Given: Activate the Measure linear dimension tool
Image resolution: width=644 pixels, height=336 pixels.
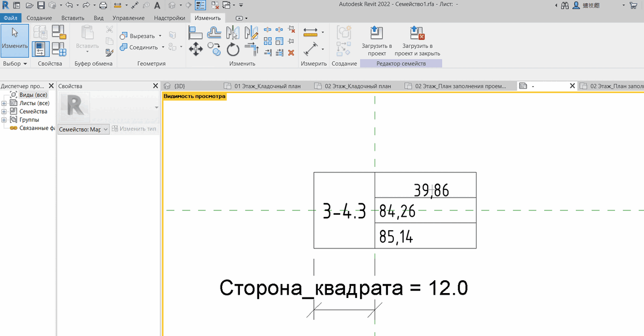Looking at the screenshot, I should (x=311, y=32).
